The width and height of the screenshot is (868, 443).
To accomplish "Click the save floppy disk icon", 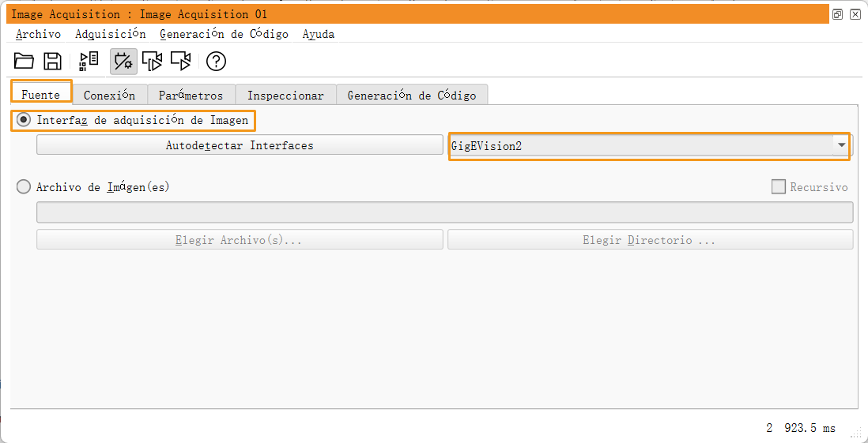I will [x=52, y=61].
